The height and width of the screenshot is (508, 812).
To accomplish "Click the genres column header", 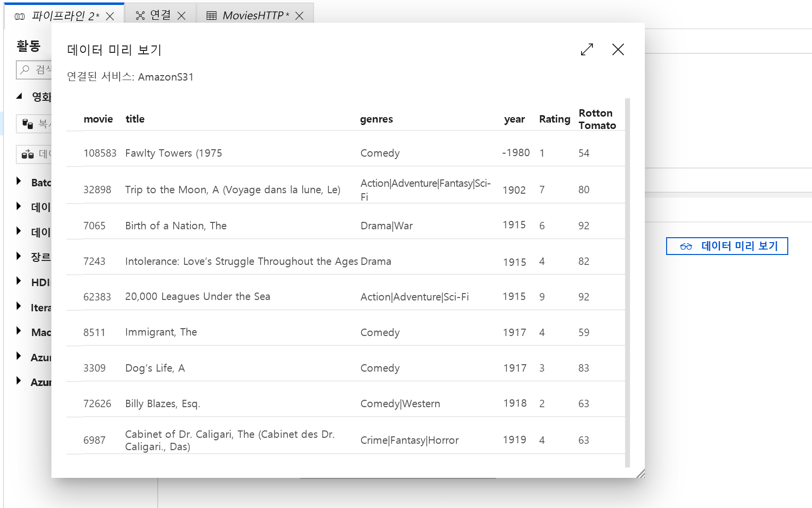I will [376, 119].
